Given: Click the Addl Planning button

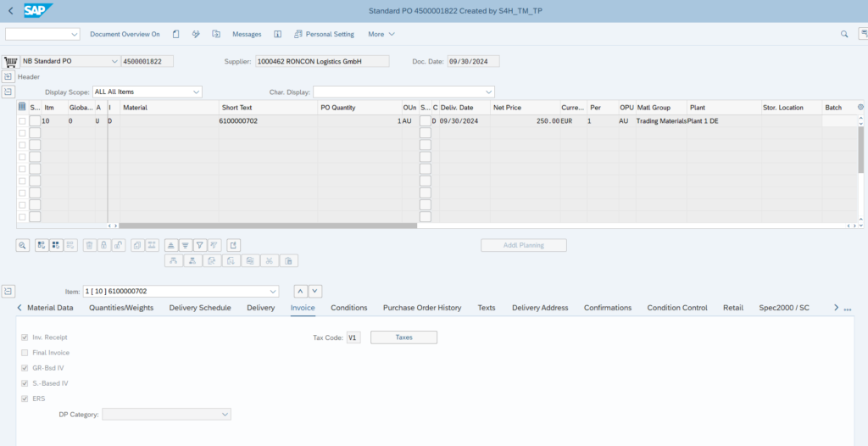Looking at the screenshot, I should click(x=524, y=245).
